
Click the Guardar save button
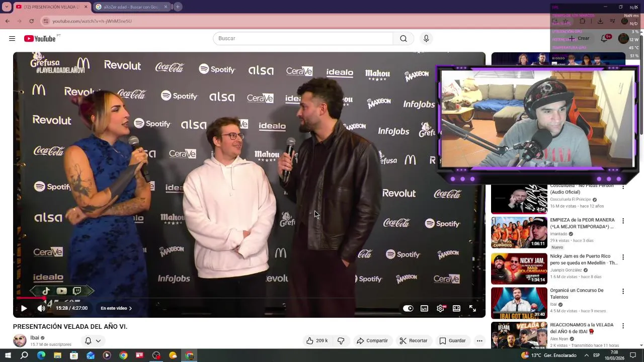click(x=452, y=341)
